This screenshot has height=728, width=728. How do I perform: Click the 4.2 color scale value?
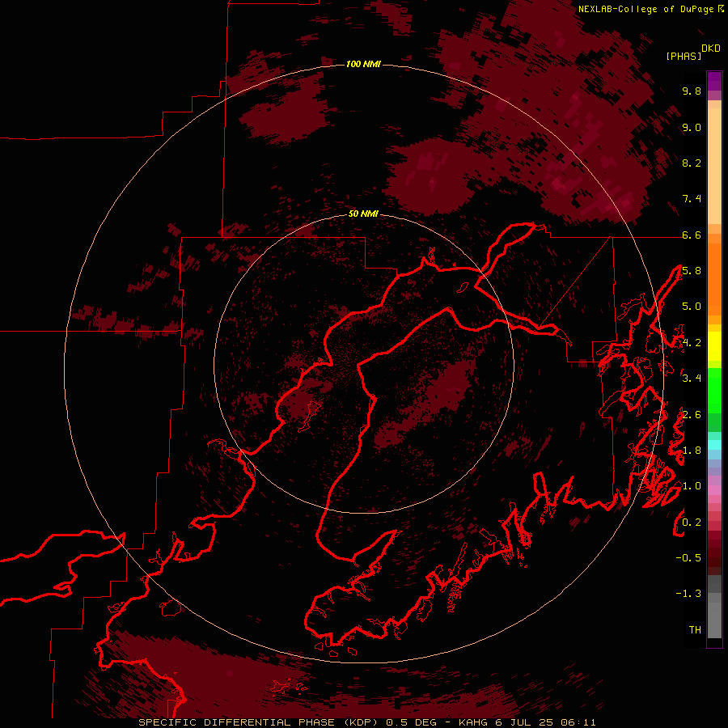pyautogui.click(x=692, y=343)
